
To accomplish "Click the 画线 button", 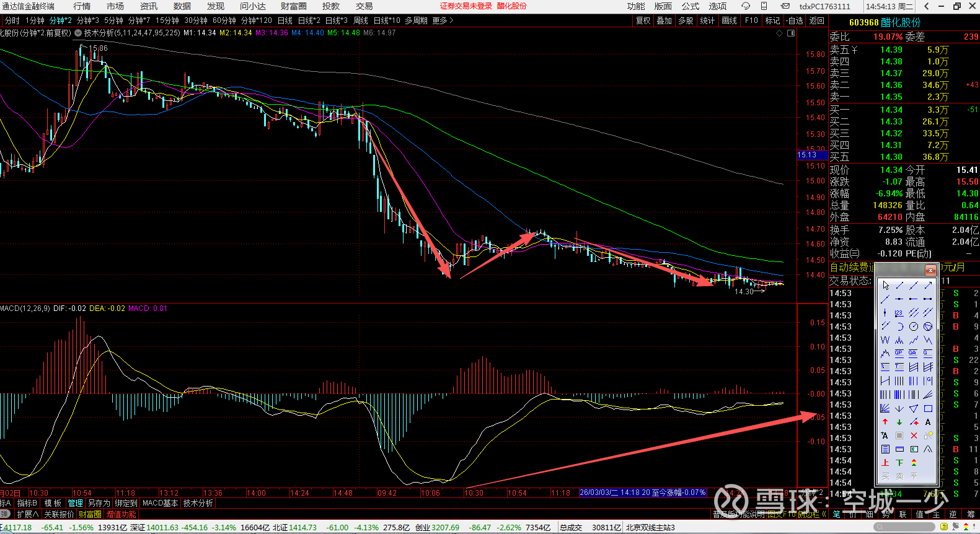I will click(730, 20).
